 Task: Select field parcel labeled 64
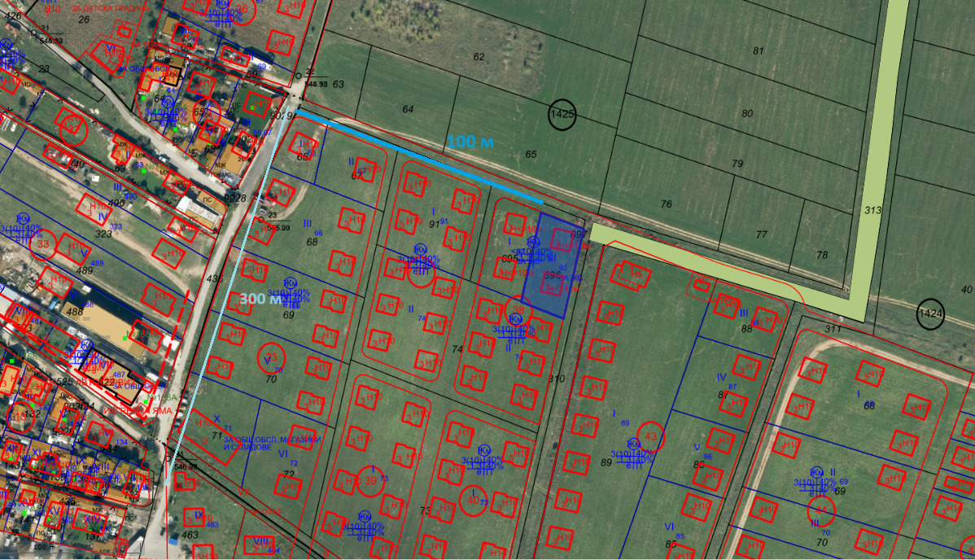[408, 109]
